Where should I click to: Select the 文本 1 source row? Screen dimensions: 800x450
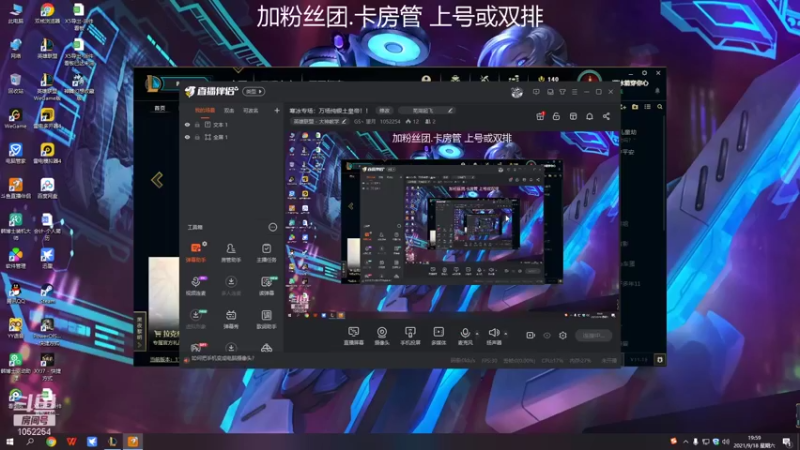(x=232, y=124)
